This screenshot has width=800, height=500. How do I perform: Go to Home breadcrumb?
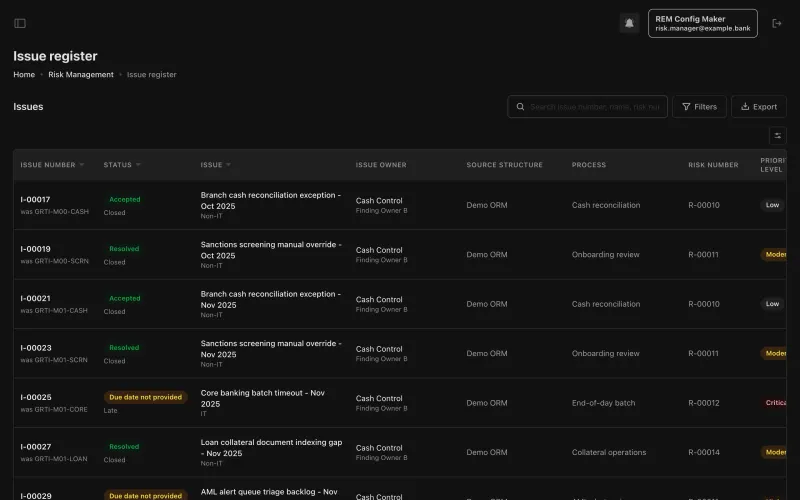[x=24, y=74]
